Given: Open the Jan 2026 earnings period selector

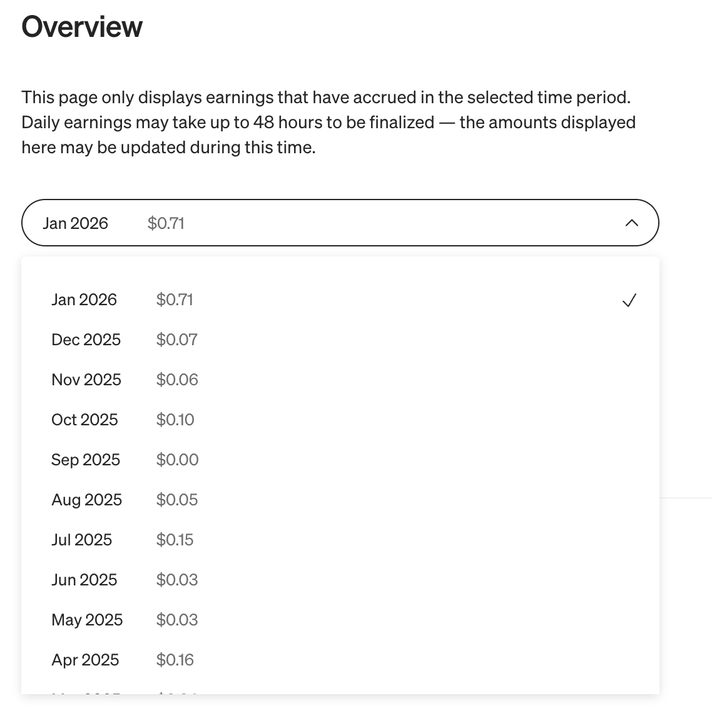Looking at the screenshot, I should [x=340, y=223].
